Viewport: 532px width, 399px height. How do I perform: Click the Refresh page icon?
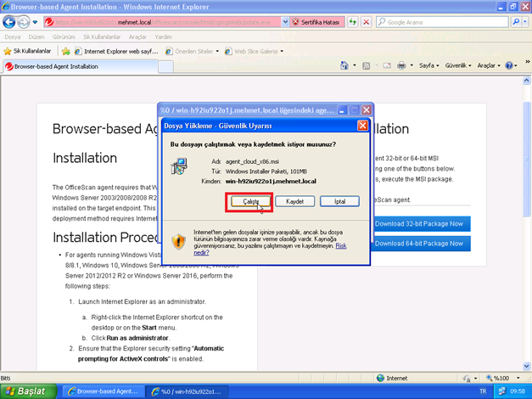(353, 22)
